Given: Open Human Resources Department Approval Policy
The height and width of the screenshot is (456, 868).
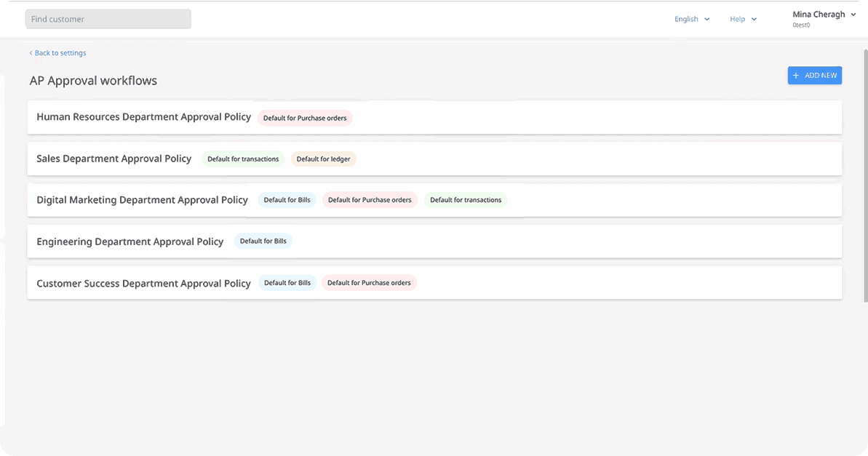Looking at the screenshot, I should (143, 117).
